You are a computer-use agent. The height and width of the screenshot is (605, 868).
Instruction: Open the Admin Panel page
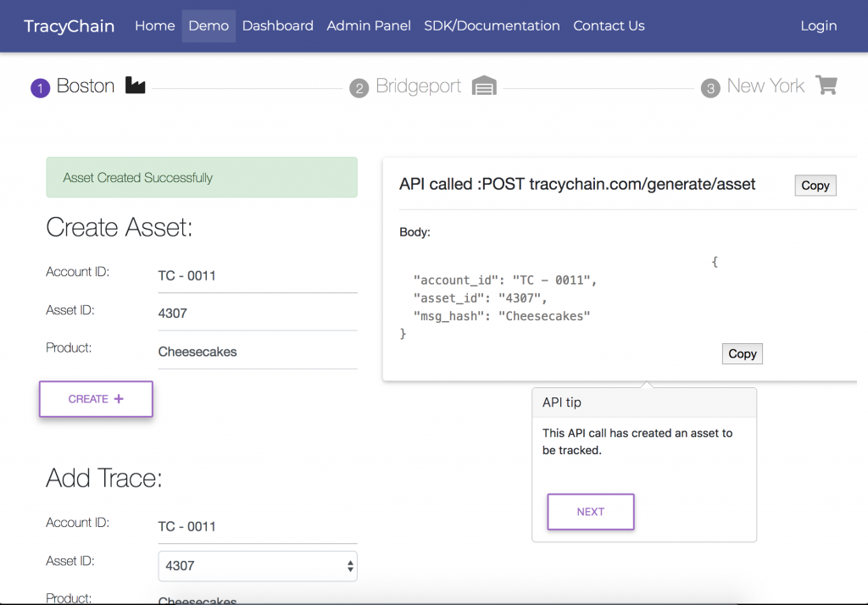369,25
